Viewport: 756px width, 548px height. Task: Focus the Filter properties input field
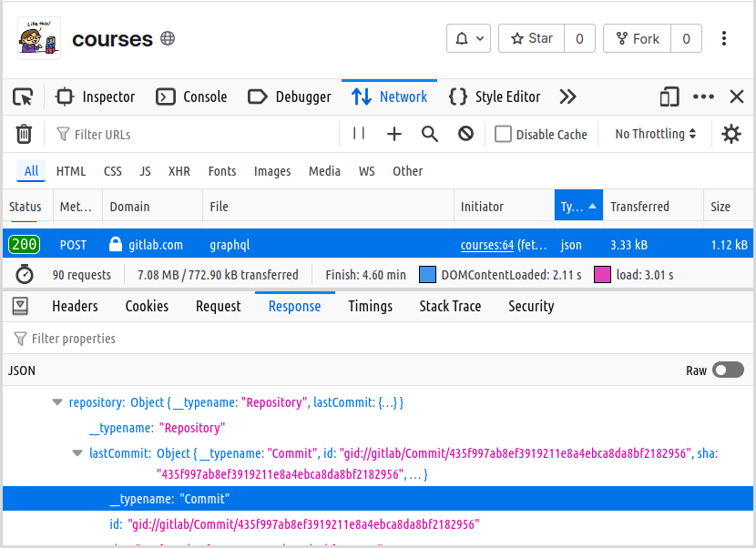coord(378,339)
